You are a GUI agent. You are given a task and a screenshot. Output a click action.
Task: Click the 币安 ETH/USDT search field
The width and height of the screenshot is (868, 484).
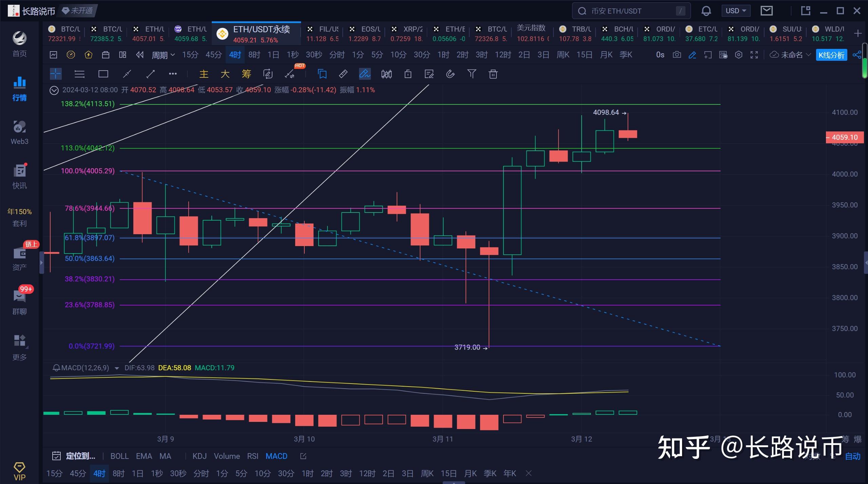[631, 11]
